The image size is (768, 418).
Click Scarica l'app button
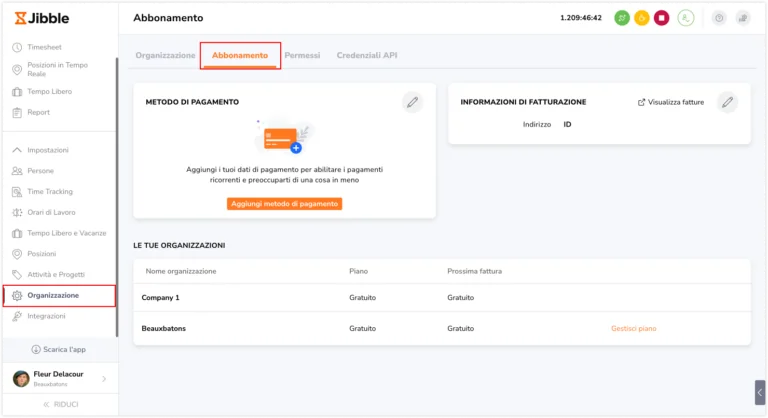59,350
